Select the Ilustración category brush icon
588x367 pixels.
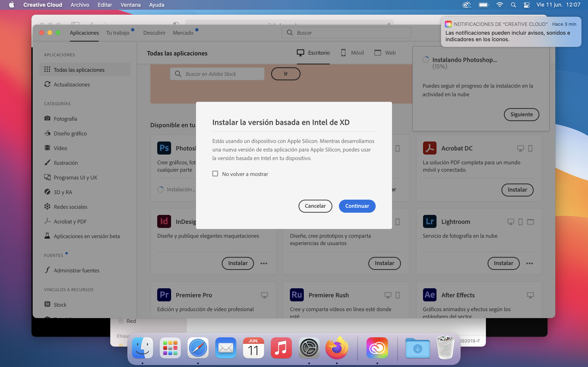click(x=47, y=163)
